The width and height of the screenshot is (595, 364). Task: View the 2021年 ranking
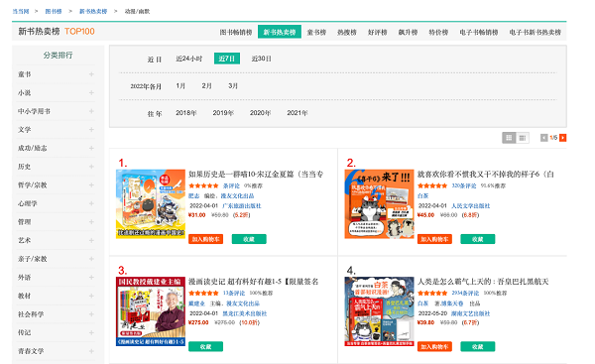tap(297, 113)
